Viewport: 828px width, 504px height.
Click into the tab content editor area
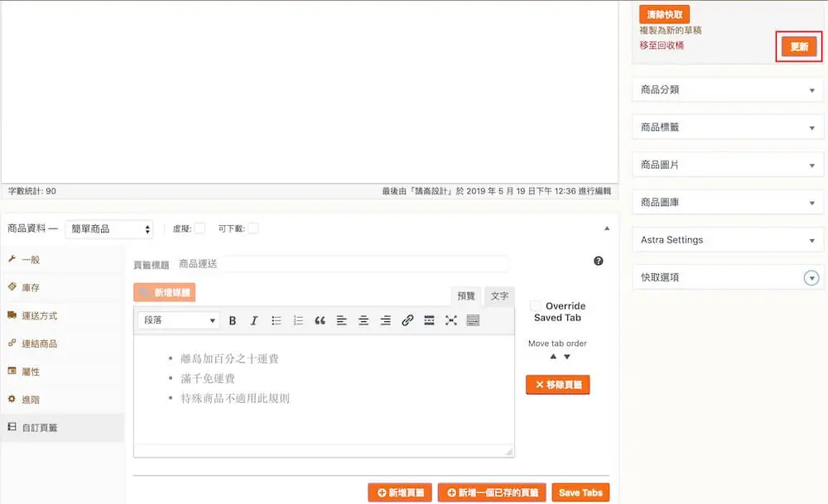pos(324,390)
